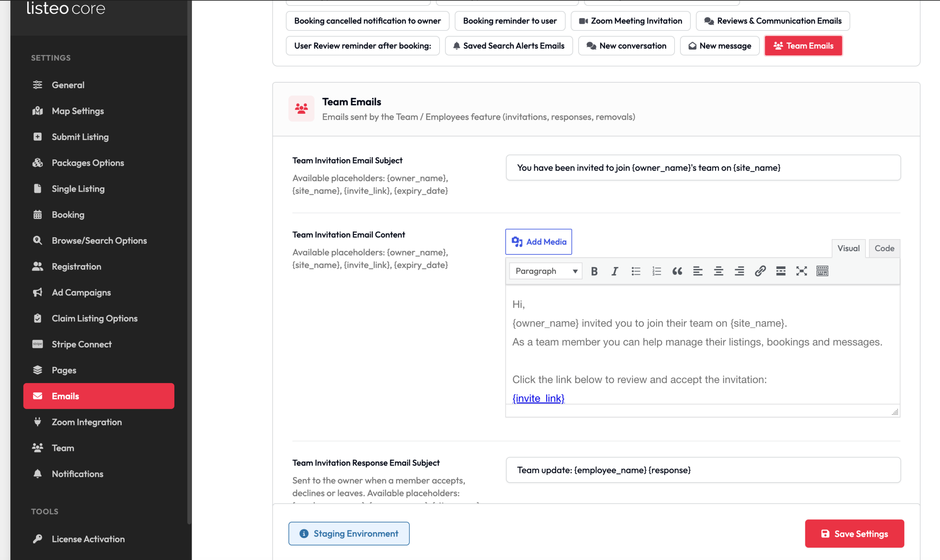Screen dimensions: 940x560
Task: Open Team Emails tab
Action: pyautogui.click(x=803, y=46)
